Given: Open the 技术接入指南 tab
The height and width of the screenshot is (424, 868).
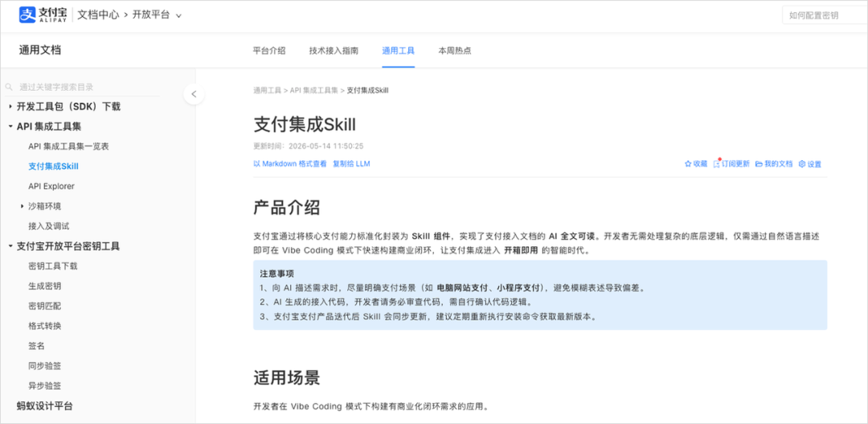Looking at the screenshot, I should tap(334, 51).
